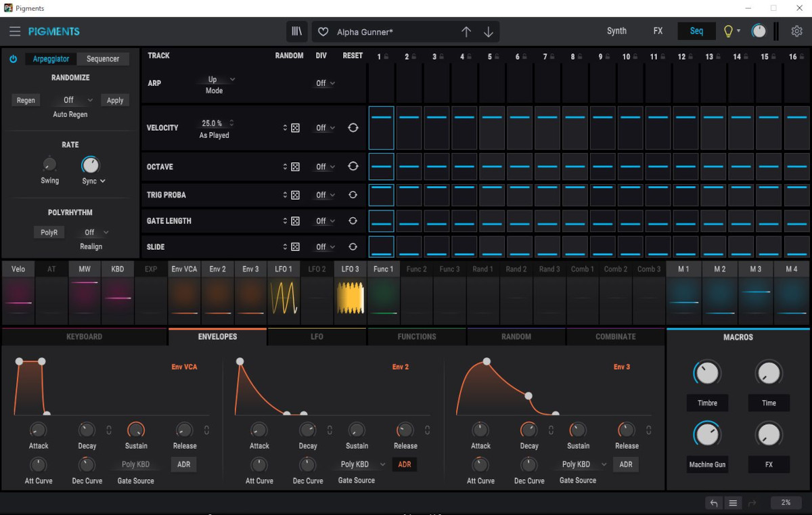Viewport: 812px width, 515px height.
Task: Reset the Slide track
Action: 353,247
